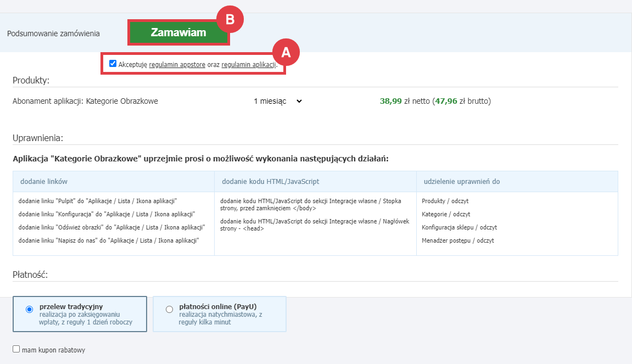632x364 pixels.
Task: Click the green Zamawiam order button
Action: pos(178,32)
